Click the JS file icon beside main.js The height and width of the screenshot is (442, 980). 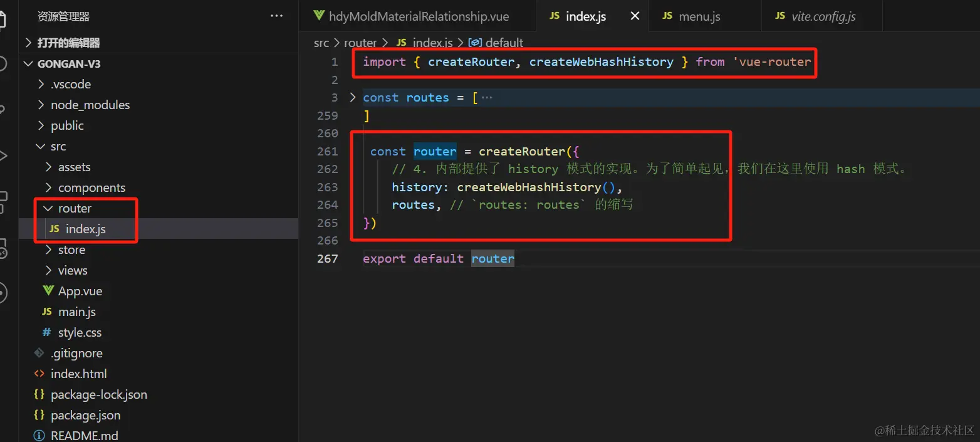click(47, 312)
